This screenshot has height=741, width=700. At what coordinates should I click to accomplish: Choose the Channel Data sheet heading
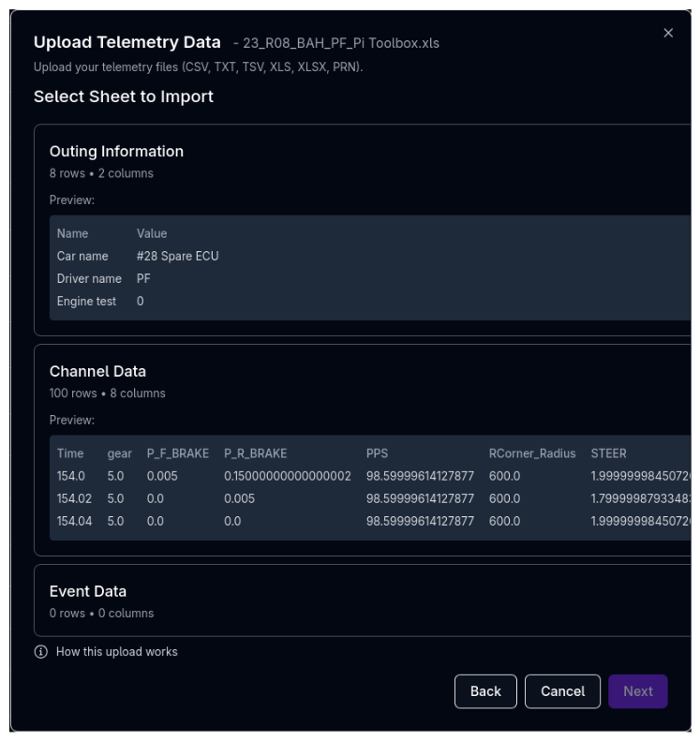pyautogui.click(x=97, y=372)
